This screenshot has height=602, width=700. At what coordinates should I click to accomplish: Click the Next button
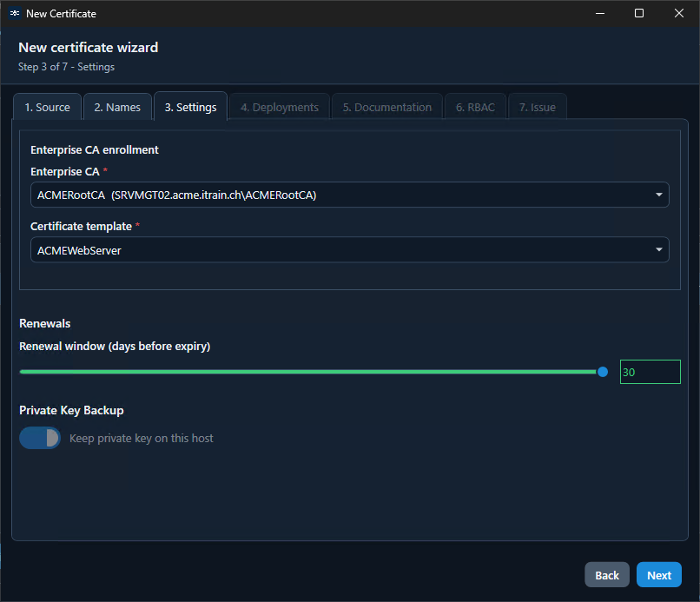[x=659, y=575]
